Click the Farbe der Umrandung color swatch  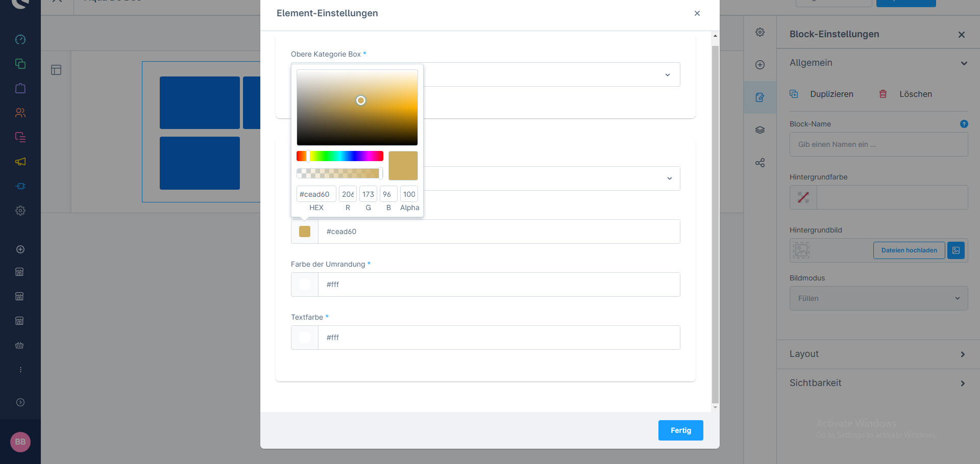305,285
